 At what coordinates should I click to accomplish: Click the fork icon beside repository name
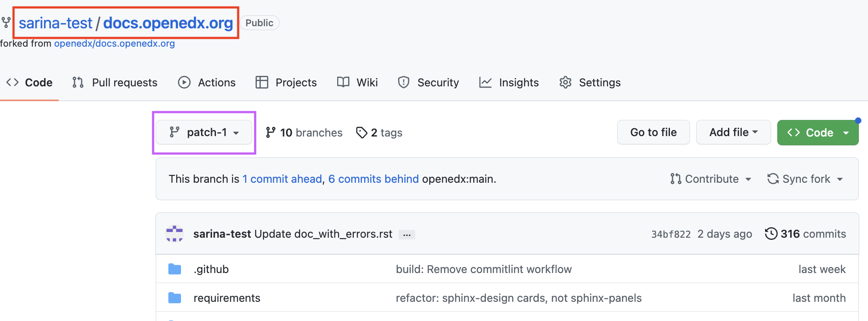pyautogui.click(x=6, y=22)
